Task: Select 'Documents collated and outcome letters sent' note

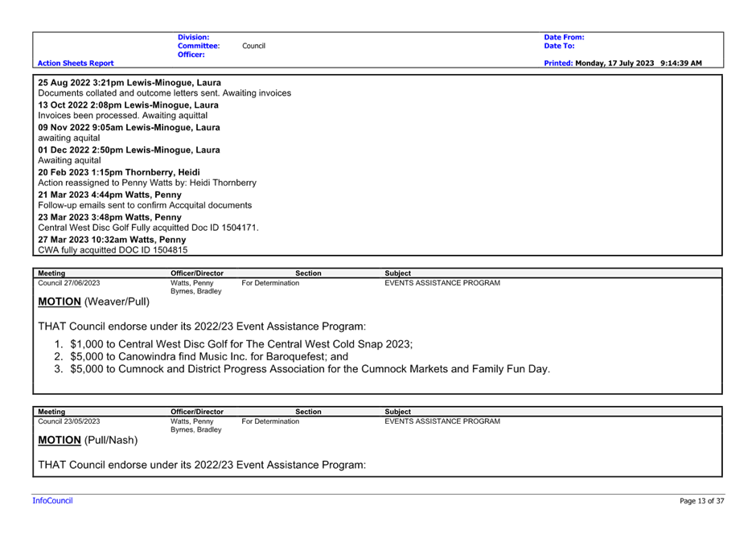Action: pyautogui.click(x=165, y=93)
